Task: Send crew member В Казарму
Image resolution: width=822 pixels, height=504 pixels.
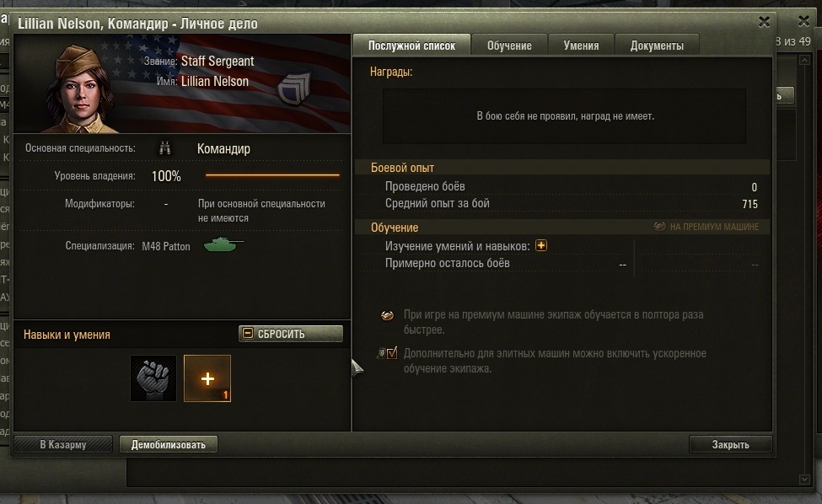Action: pos(63,444)
